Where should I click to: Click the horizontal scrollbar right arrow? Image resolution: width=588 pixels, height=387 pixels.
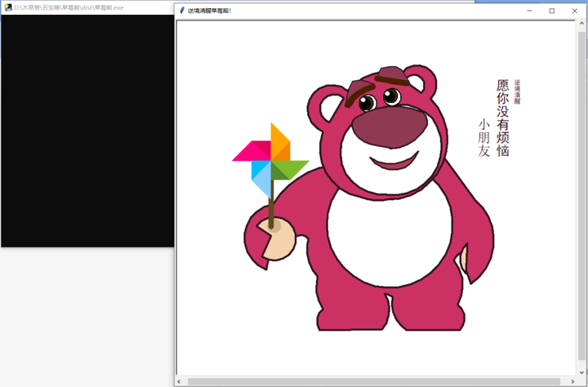(572, 382)
